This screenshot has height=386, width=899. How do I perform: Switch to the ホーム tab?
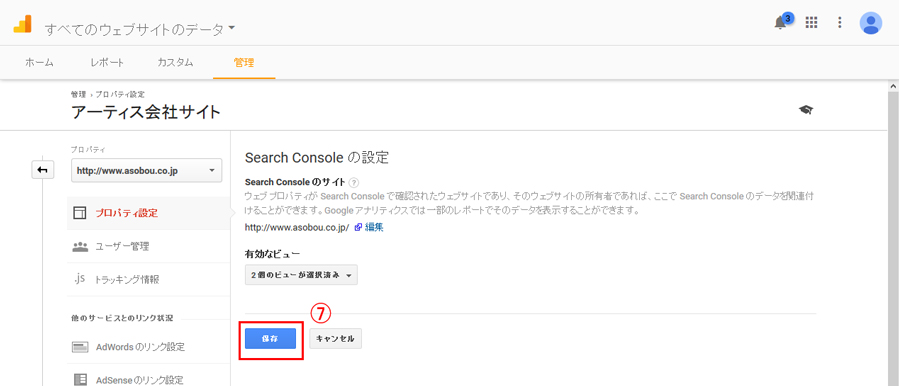(40, 63)
